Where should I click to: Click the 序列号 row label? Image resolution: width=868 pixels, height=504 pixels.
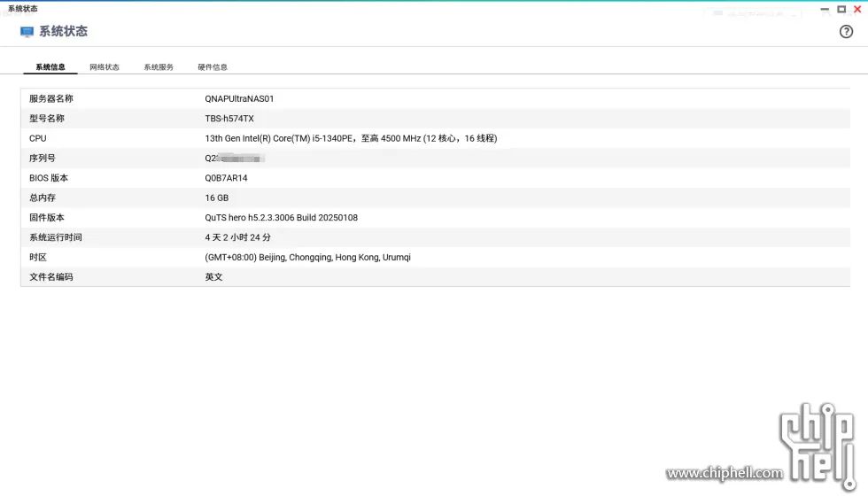coord(43,159)
